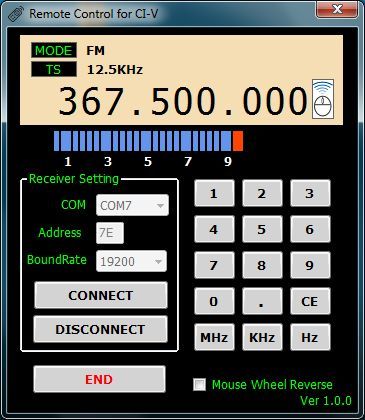Tap keypad digit 1
This screenshot has height=420, width=365.
[x=214, y=193]
